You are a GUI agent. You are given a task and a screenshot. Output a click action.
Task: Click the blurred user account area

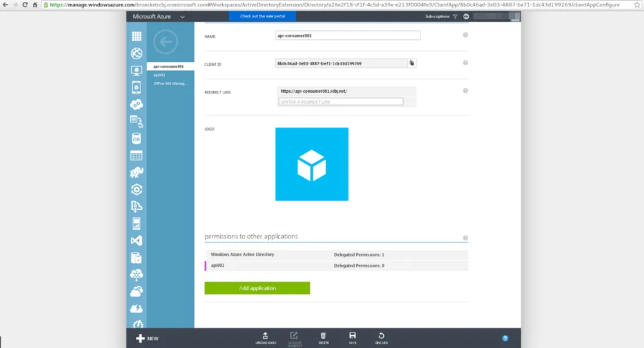click(497, 17)
